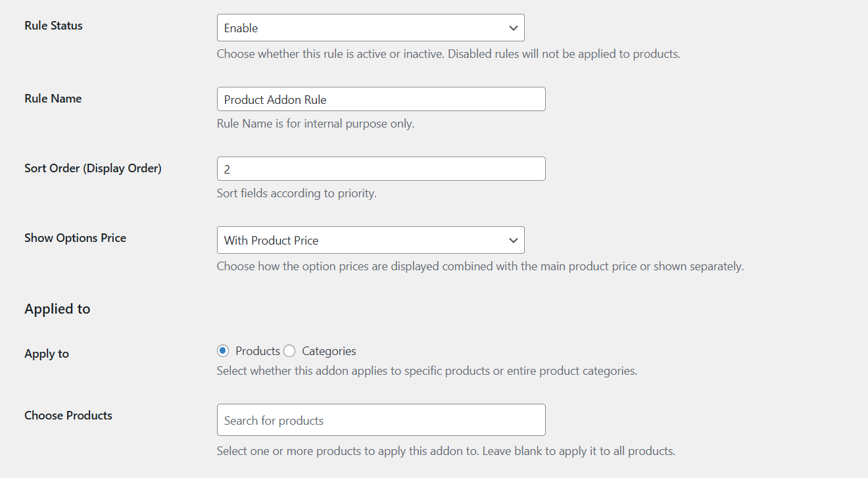Click the Rule Status field label

point(53,26)
